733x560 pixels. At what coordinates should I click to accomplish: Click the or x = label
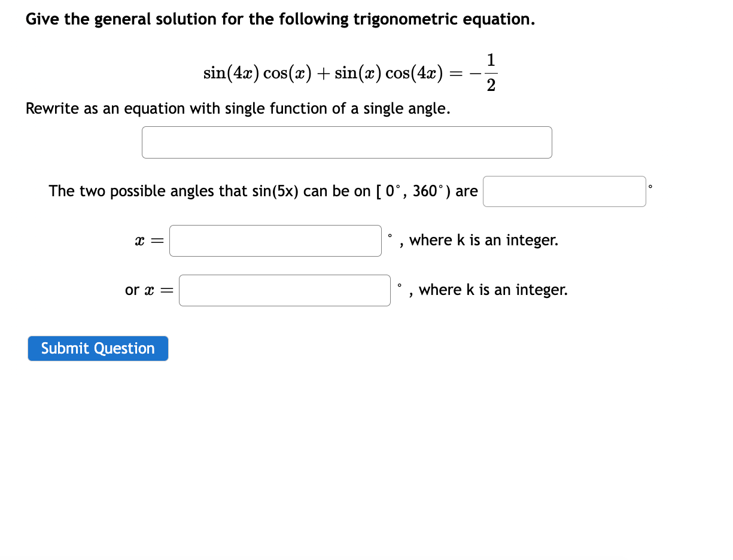[x=148, y=290]
